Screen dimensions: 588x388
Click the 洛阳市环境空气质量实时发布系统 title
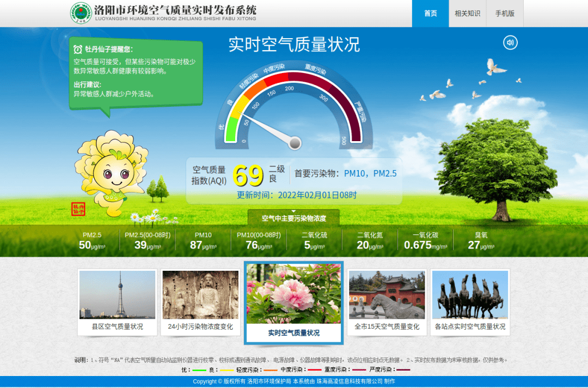coord(175,10)
